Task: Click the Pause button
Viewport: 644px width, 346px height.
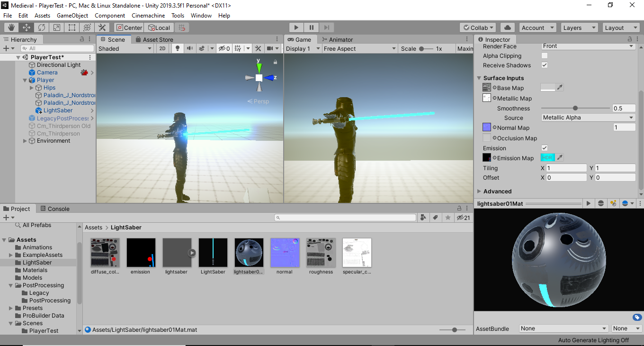Action: 312,27
